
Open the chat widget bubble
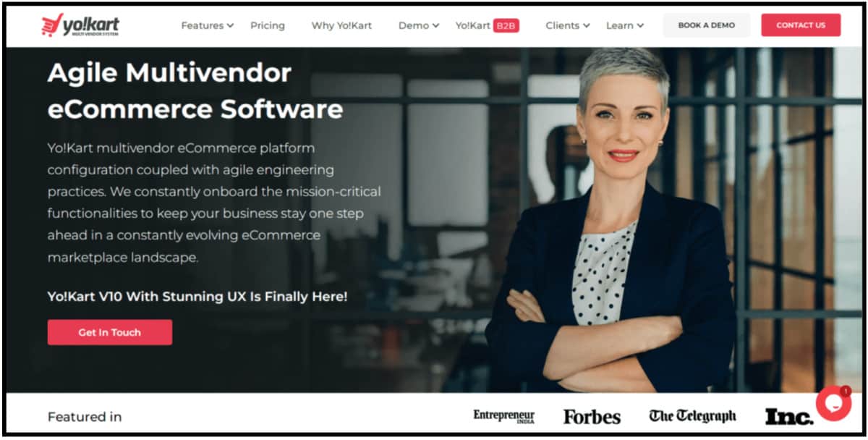coord(833,404)
